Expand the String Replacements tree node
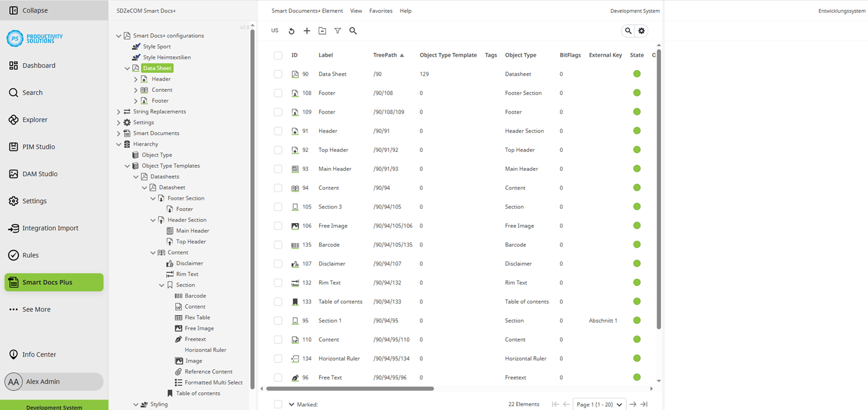This screenshot has width=868, height=410. (x=118, y=111)
